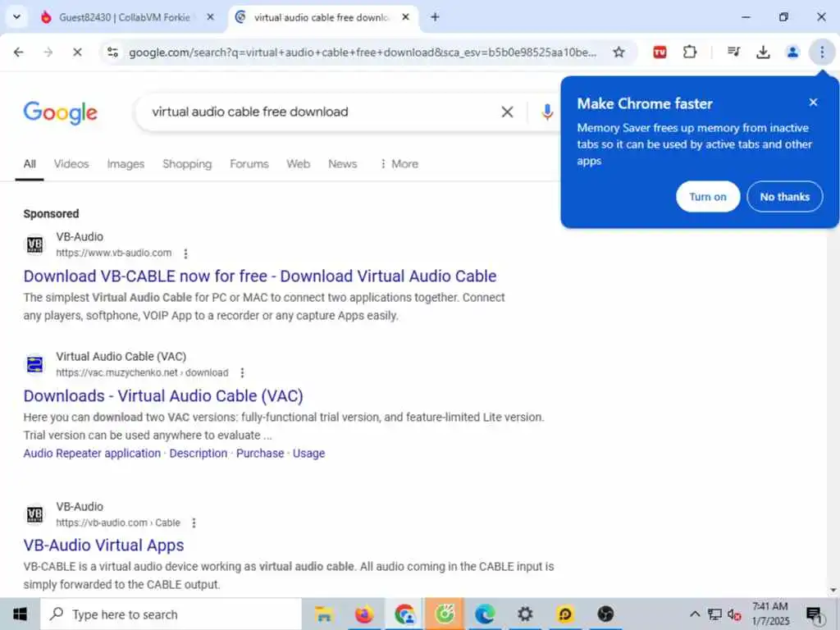Screen dimensions: 840x630
Task: Click scrollbar down arrow on page
Action: coord(833,591)
